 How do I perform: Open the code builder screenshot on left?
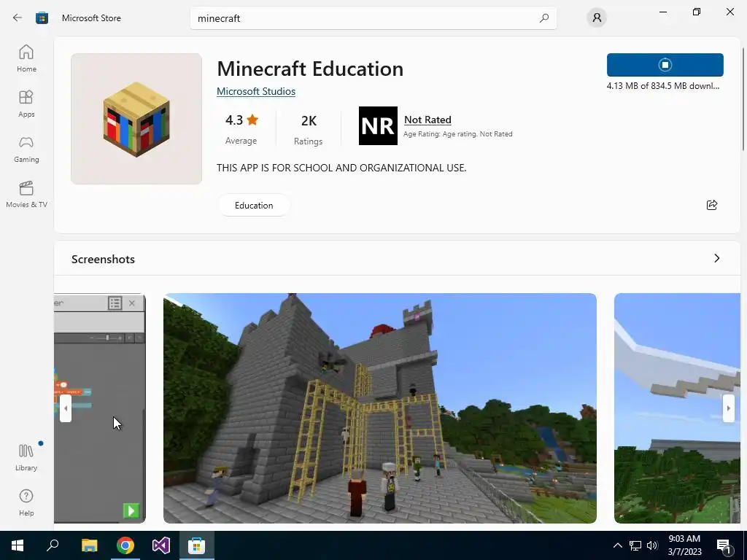[99, 408]
